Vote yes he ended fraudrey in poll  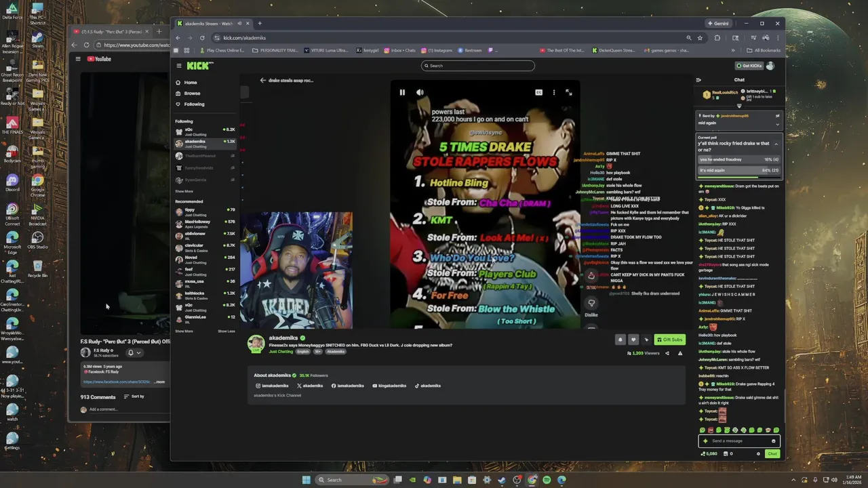click(x=739, y=159)
